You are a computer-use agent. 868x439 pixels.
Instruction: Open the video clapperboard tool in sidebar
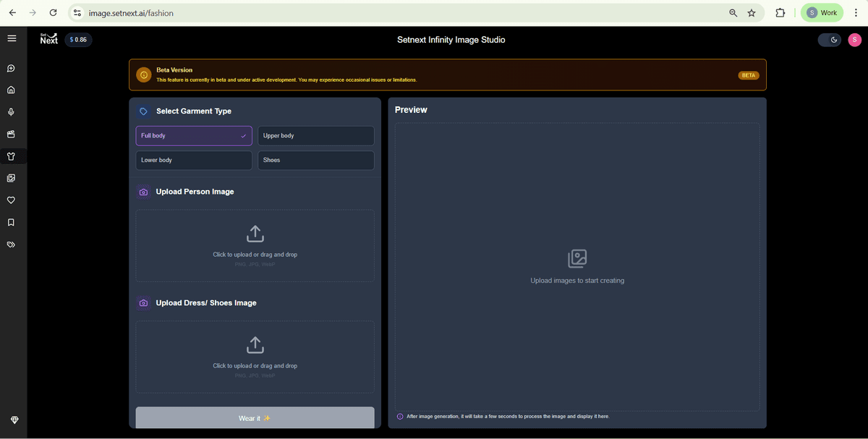pyautogui.click(x=12, y=135)
